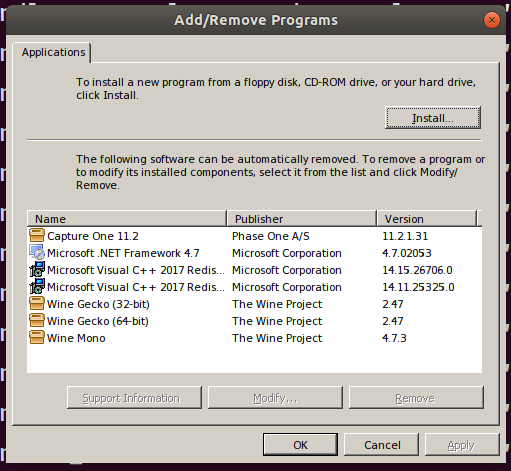Click version 14.15.26706.0 cell
Screen dimensions: 511x471
(417, 270)
